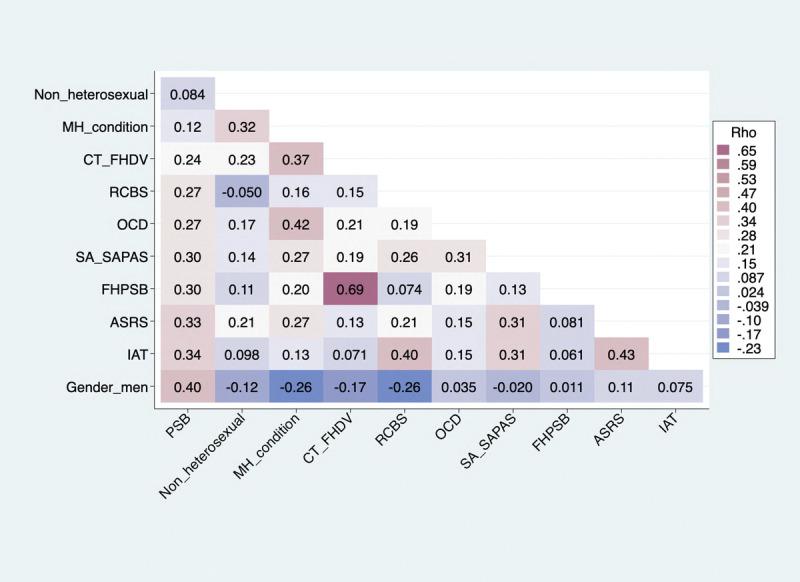Image resolution: width=800 pixels, height=582 pixels.
Task: Click the 0.32 cell in MH_condition row
Action: 242,128
